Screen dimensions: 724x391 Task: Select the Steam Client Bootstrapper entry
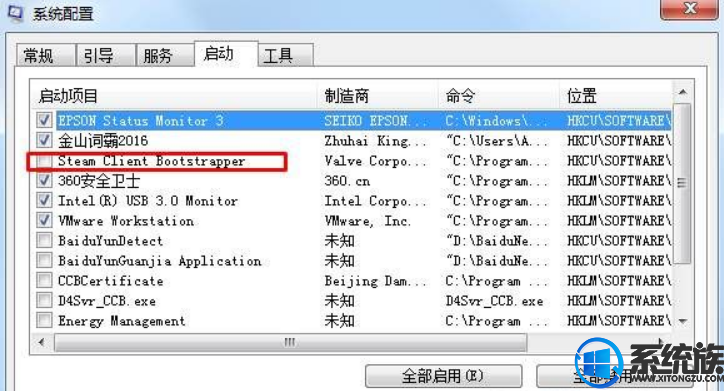[x=151, y=161]
